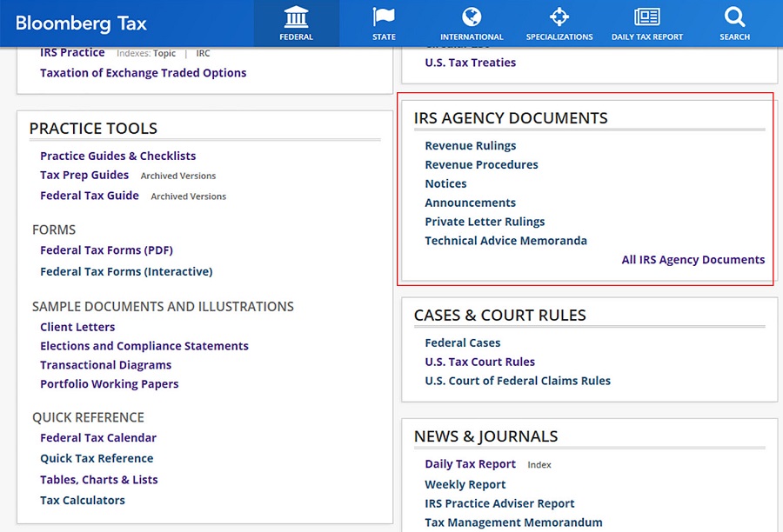Go to Bloomberg Tax home logo
This screenshot has width=783, height=532.
tap(81, 23)
